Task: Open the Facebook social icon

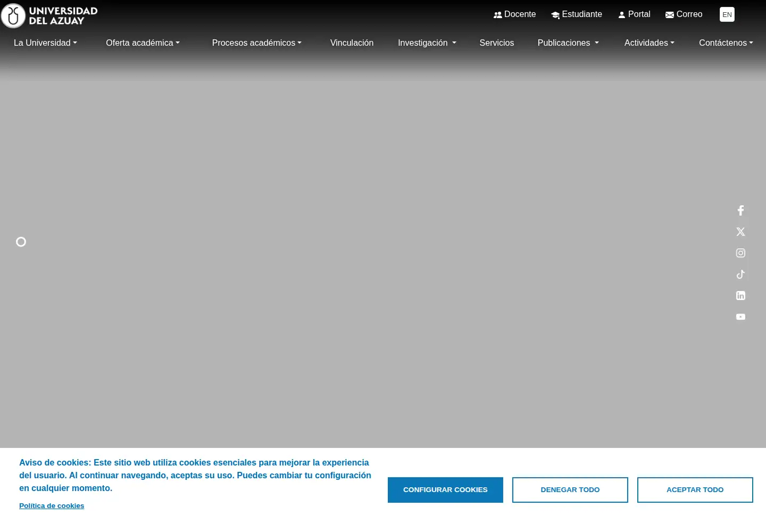Action: click(740, 211)
